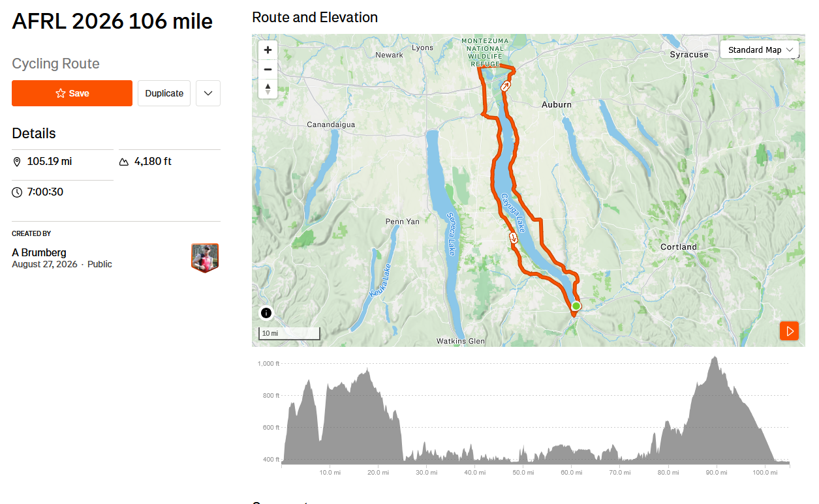819x504 pixels.
Task: Open the Standard Map style dropdown
Action: [760, 50]
